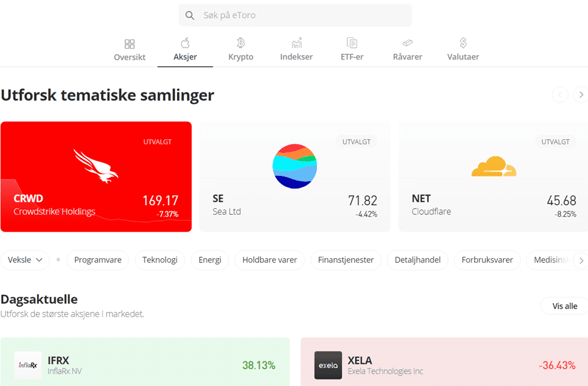Open the IFRX InflaRx NV row
This screenshot has width=588, height=386.
(x=145, y=362)
